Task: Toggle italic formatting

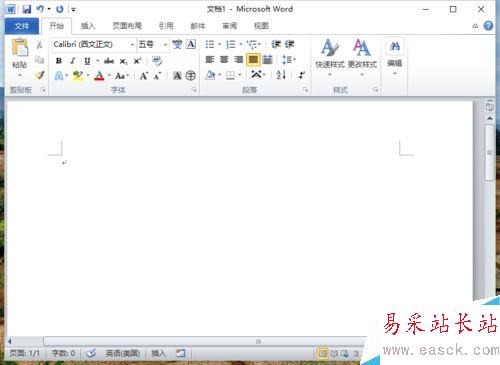Action: (72, 61)
